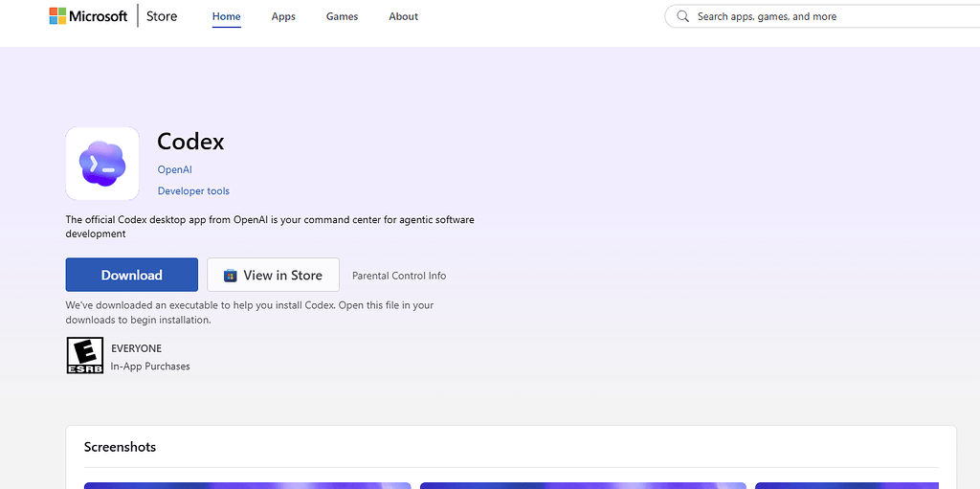Click the downloaded executable notice text
980x489 pixels.
click(250, 313)
